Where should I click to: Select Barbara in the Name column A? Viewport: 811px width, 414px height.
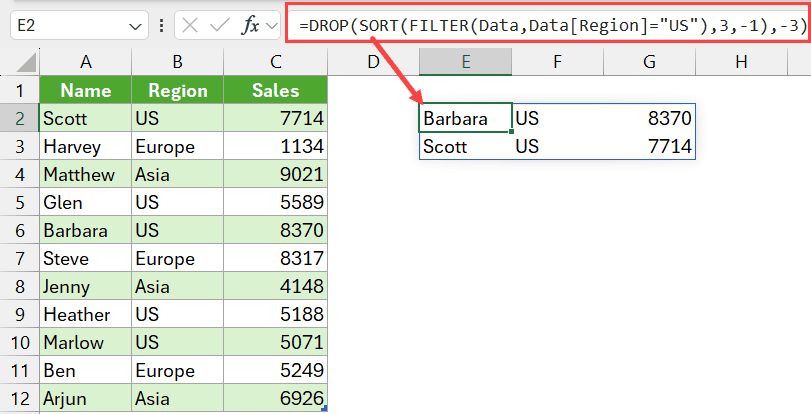pos(86,230)
